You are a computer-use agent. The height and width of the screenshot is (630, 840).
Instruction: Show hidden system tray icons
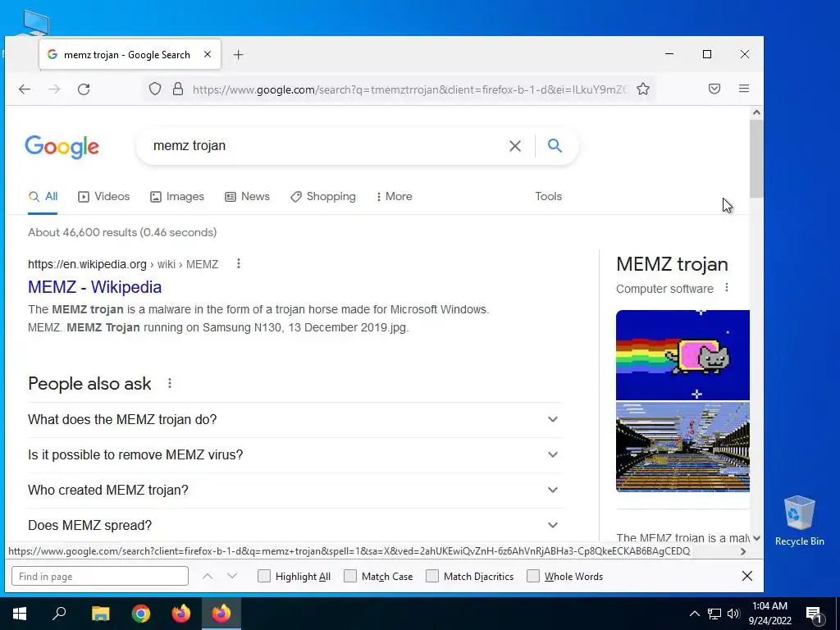click(x=694, y=614)
